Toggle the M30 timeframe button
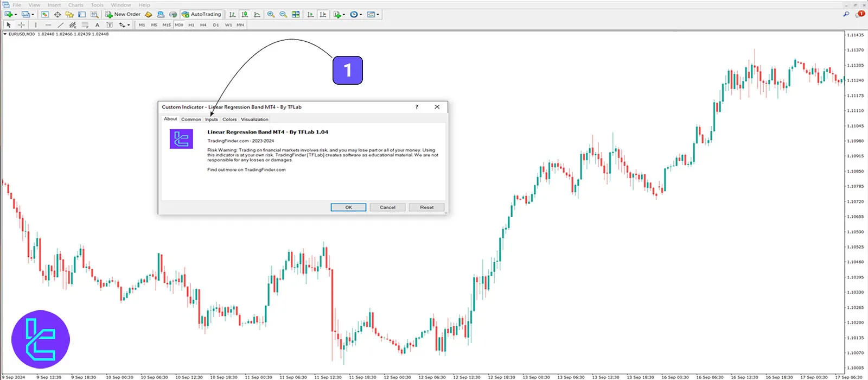 pos(178,25)
